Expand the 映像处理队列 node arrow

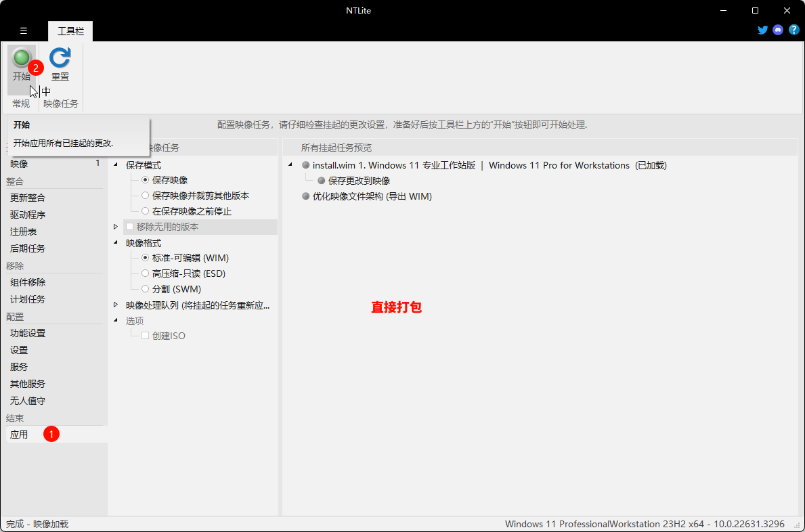click(x=116, y=305)
